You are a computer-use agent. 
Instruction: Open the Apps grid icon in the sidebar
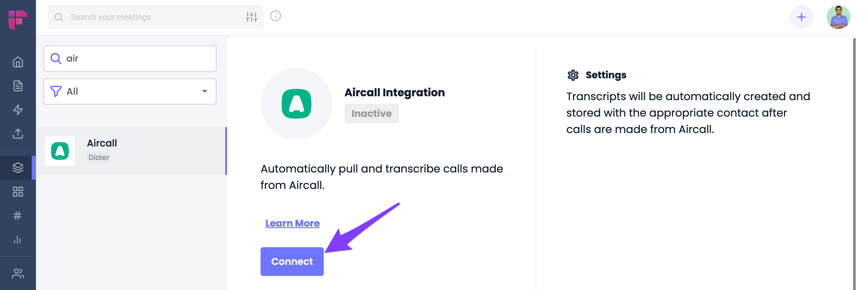[x=18, y=192]
